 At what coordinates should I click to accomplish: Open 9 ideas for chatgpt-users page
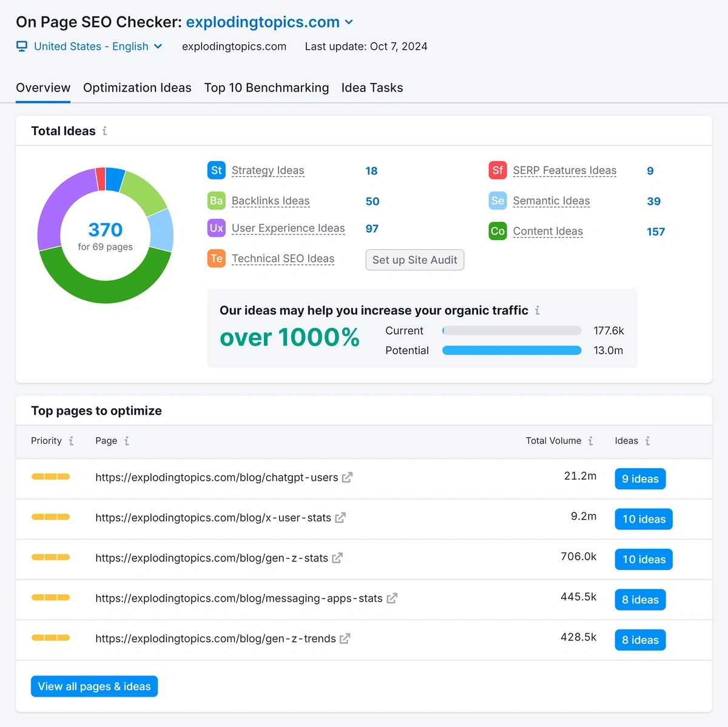coord(640,479)
